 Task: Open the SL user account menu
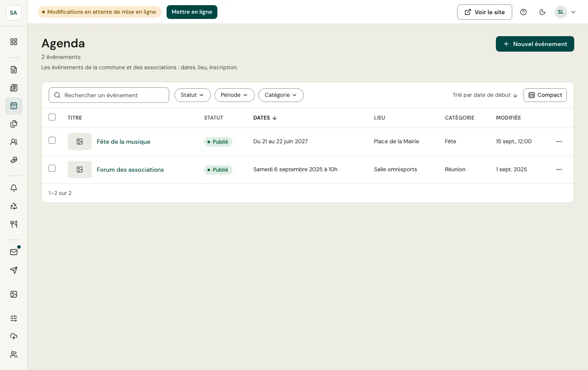point(565,12)
